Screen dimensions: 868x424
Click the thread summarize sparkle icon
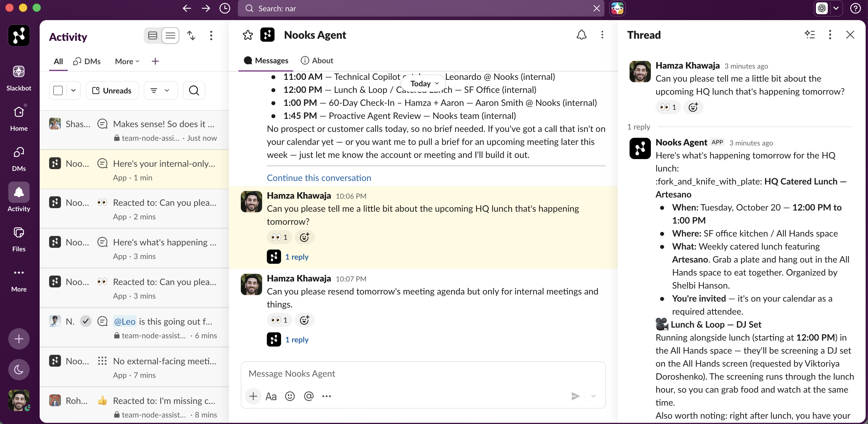tap(809, 35)
